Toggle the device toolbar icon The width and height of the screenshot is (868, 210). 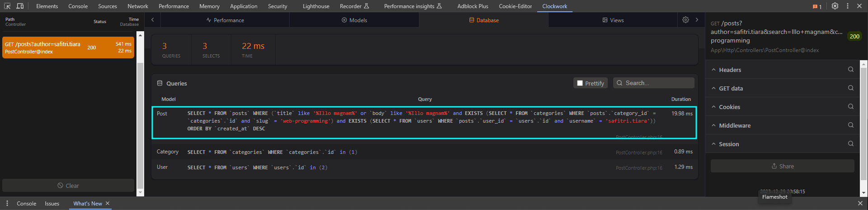tap(20, 6)
